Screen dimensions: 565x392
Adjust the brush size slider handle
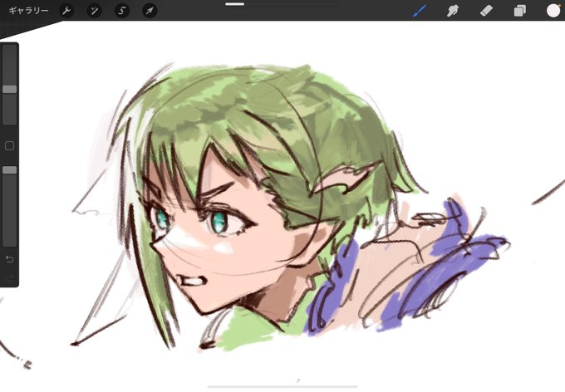tap(10, 89)
